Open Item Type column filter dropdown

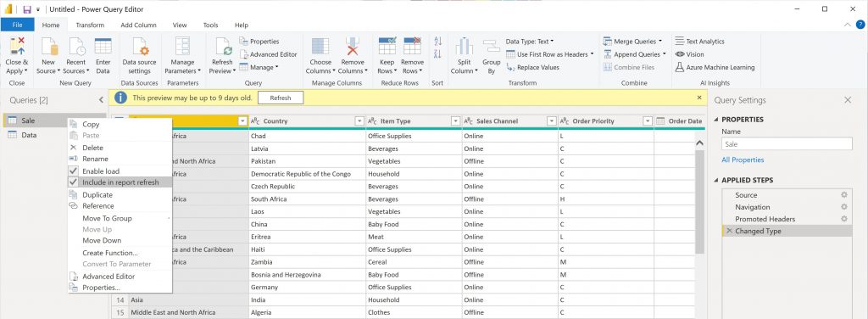click(x=455, y=121)
